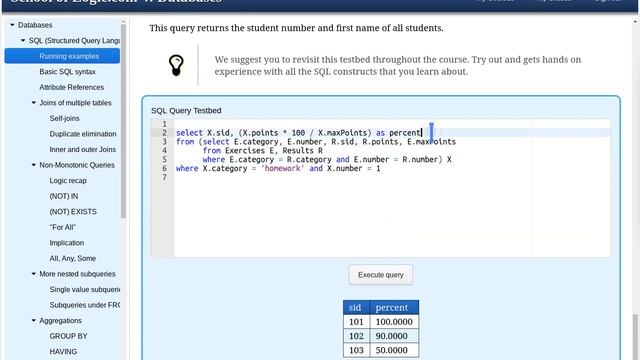Open Logic recap topic

pyautogui.click(x=68, y=180)
